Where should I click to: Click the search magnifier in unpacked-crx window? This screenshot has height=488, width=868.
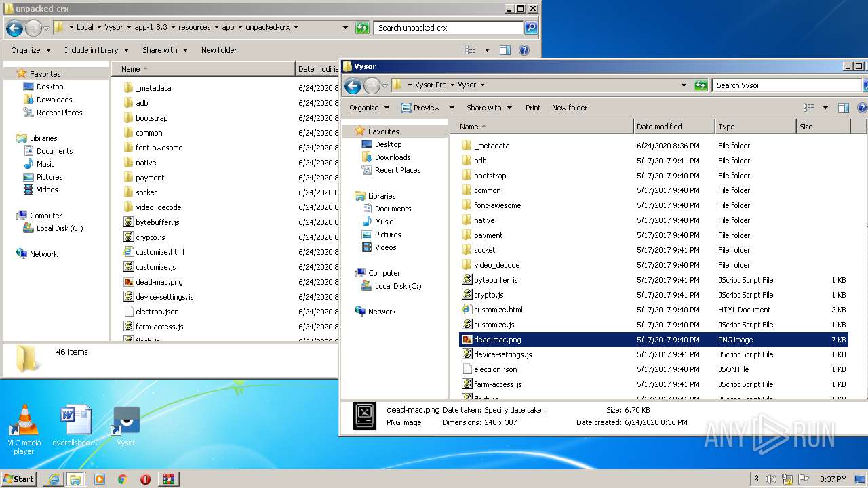coord(531,28)
